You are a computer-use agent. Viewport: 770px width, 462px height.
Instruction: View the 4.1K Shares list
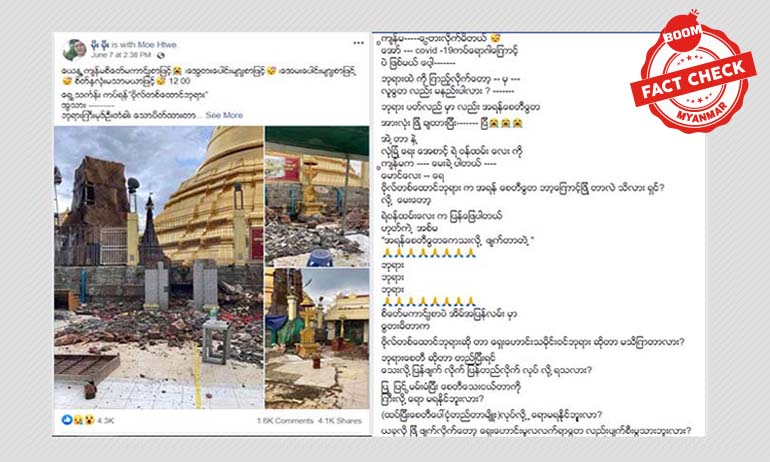click(x=340, y=421)
